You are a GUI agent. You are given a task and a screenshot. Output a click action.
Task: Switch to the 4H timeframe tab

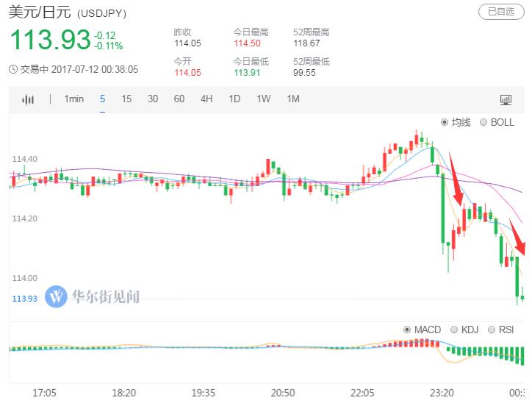coord(206,99)
